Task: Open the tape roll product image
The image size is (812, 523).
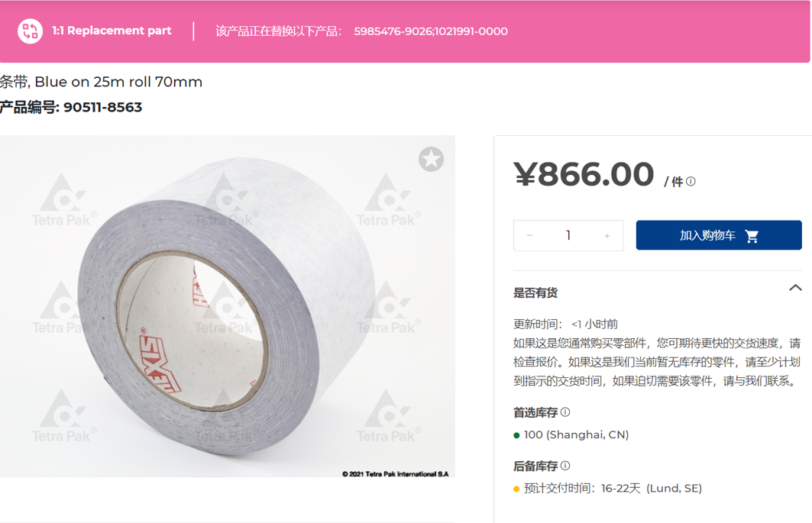Action: tap(228, 307)
